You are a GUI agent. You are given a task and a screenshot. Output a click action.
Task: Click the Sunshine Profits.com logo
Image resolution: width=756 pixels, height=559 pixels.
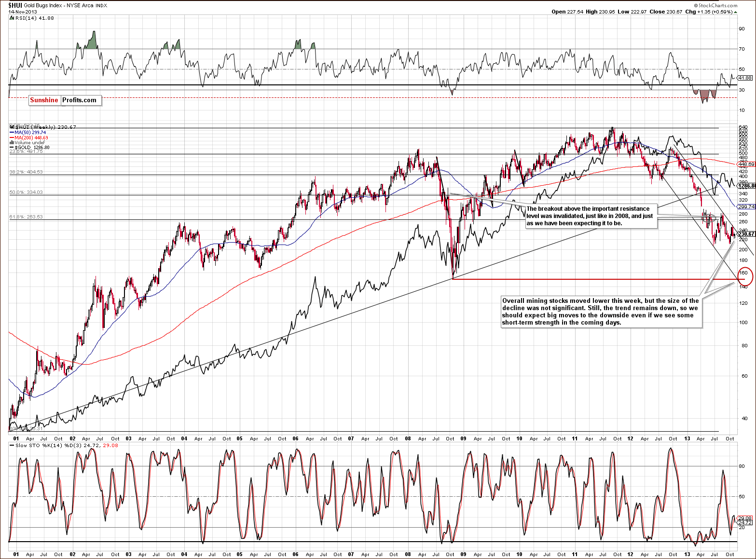65,100
